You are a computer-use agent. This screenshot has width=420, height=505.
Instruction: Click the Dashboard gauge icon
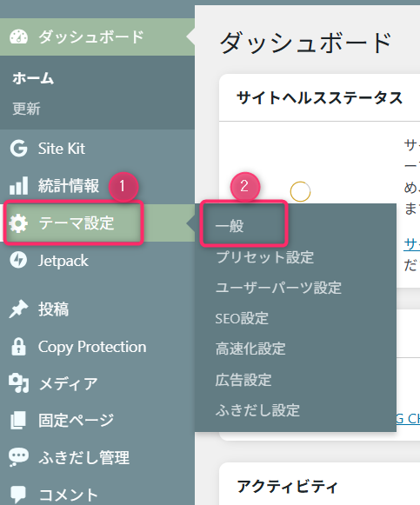pyautogui.click(x=18, y=37)
